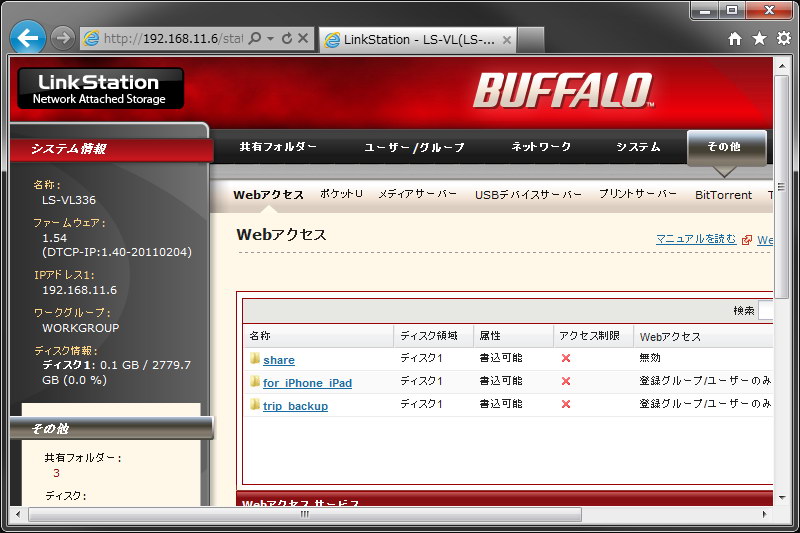Click the IP address 192.168.11.6 in sidebar
Image resolution: width=800 pixels, height=533 pixels.
(80, 290)
